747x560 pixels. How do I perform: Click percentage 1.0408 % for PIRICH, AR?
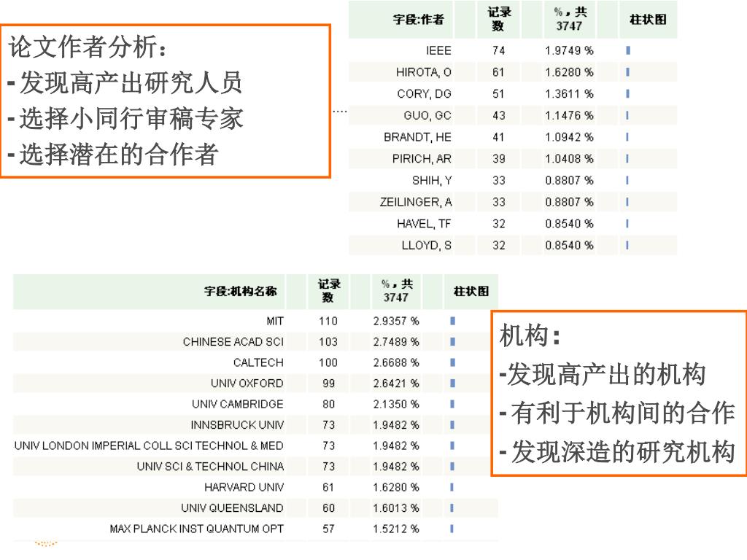click(x=569, y=159)
